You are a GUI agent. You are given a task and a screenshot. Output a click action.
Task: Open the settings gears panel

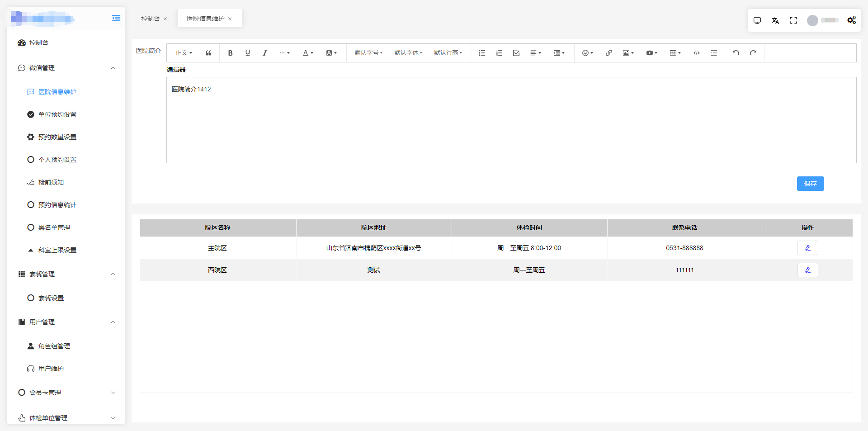[x=852, y=20]
